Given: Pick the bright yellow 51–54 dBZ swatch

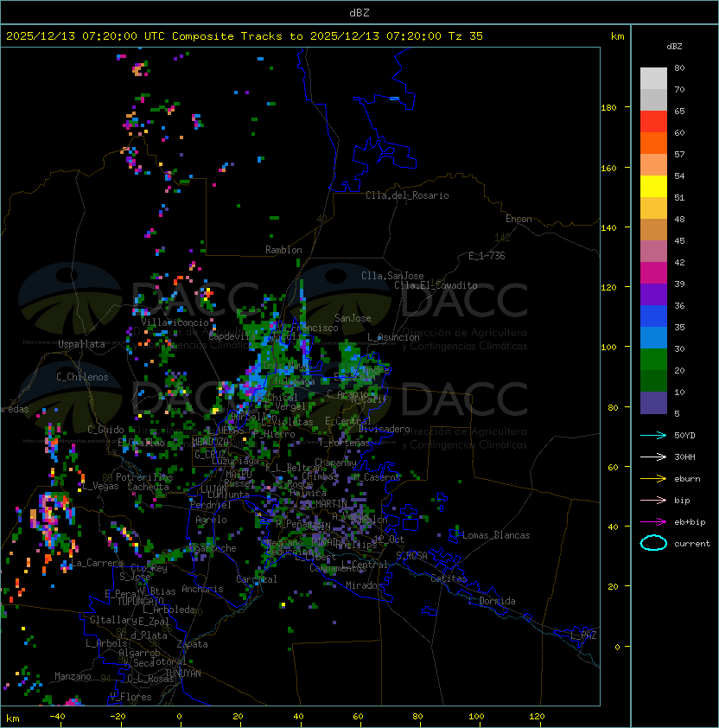Looking at the screenshot, I should [x=653, y=187].
